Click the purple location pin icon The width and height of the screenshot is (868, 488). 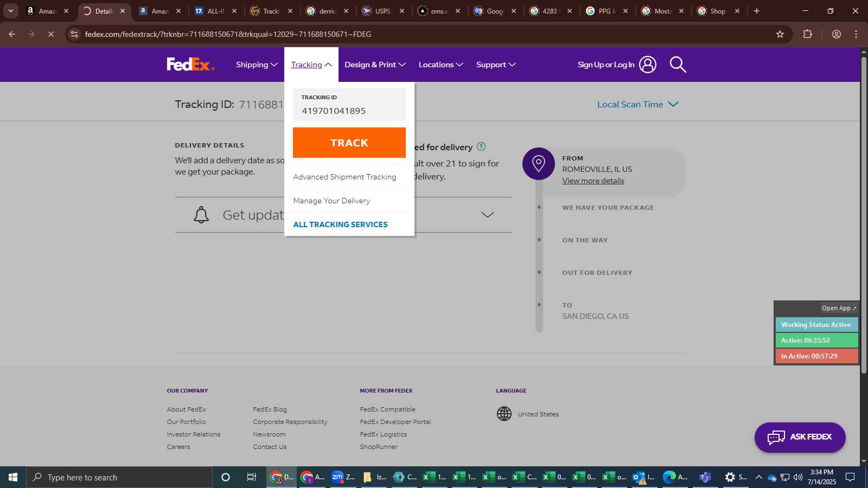(538, 163)
